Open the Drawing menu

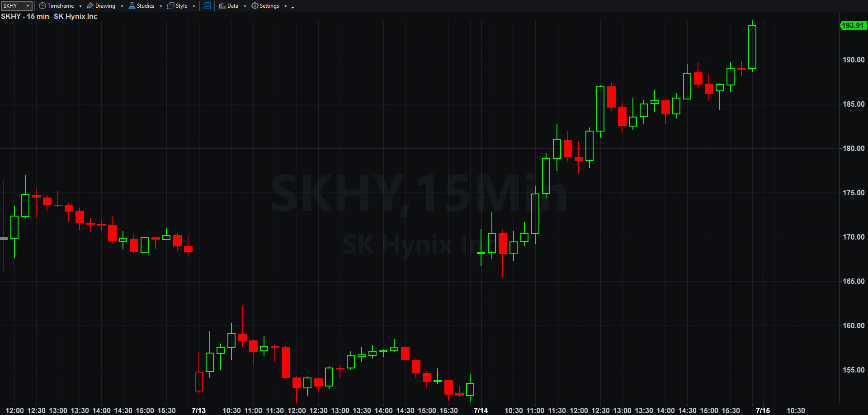tap(105, 6)
